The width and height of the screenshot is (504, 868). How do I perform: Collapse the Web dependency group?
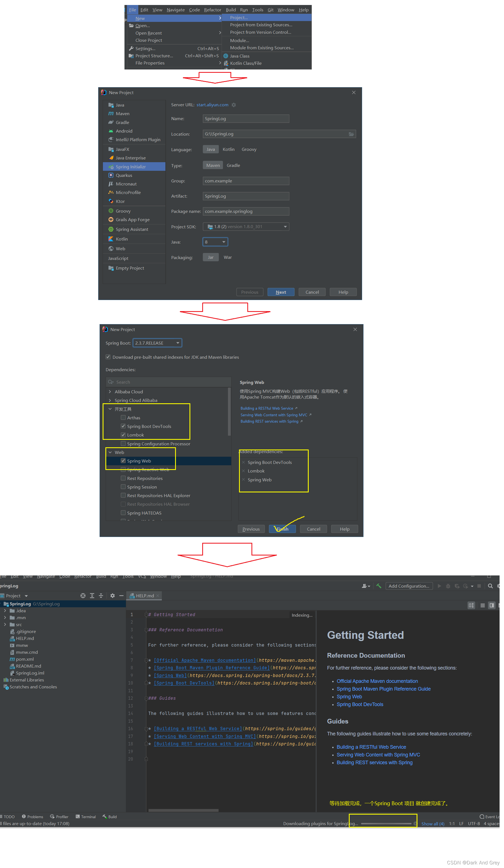(110, 452)
